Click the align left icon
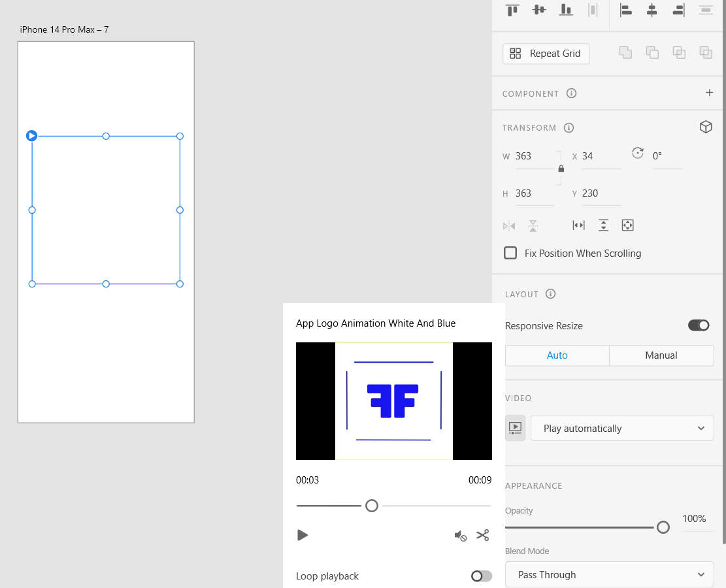Image resolution: width=726 pixels, height=588 pixels. [625, 10]
